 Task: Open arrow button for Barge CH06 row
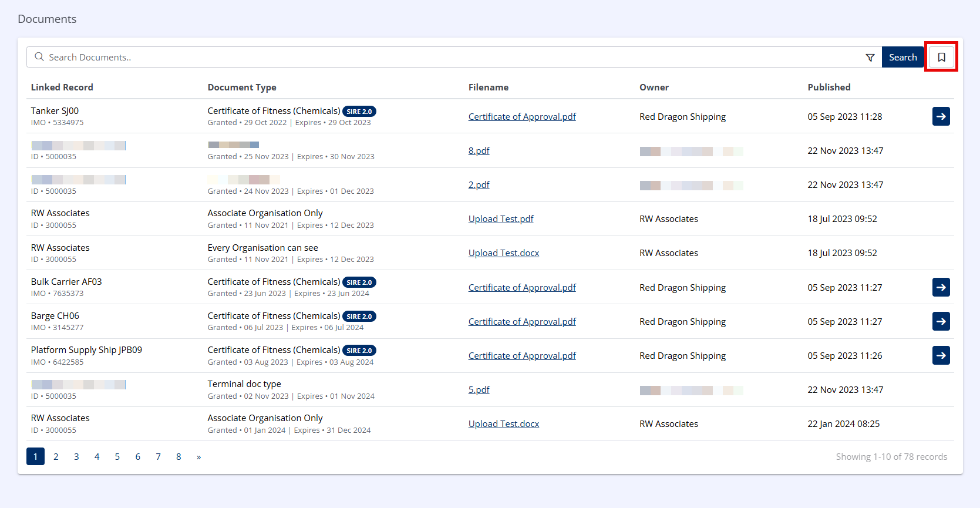tap(941, 321)
